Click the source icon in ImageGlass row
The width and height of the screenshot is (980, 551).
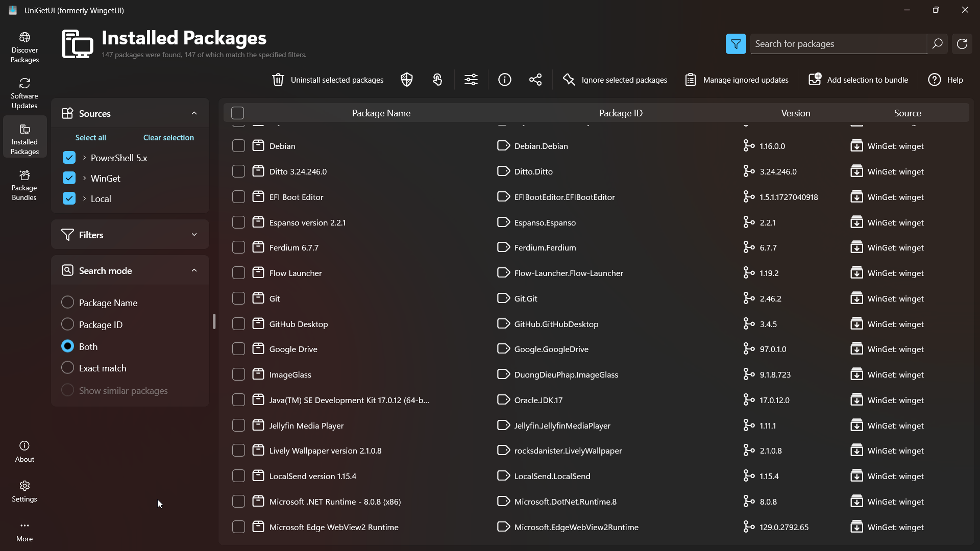tap(856, 374)
